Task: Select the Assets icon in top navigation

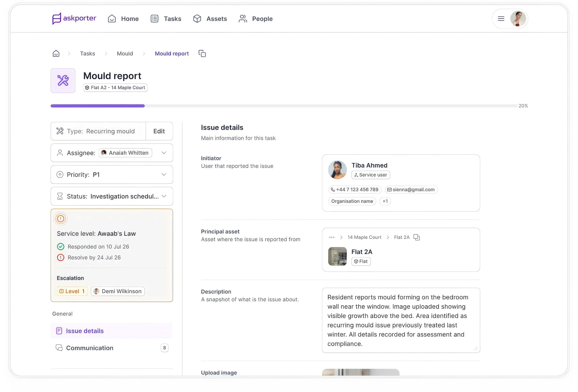Action: (x=197, y=18)
